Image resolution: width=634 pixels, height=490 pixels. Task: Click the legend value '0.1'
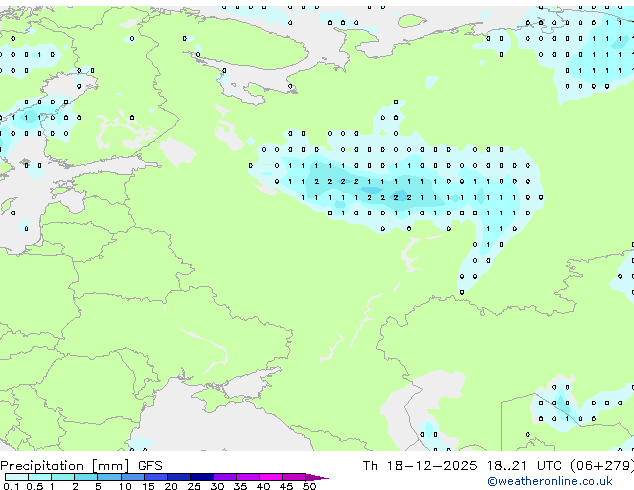11,486
